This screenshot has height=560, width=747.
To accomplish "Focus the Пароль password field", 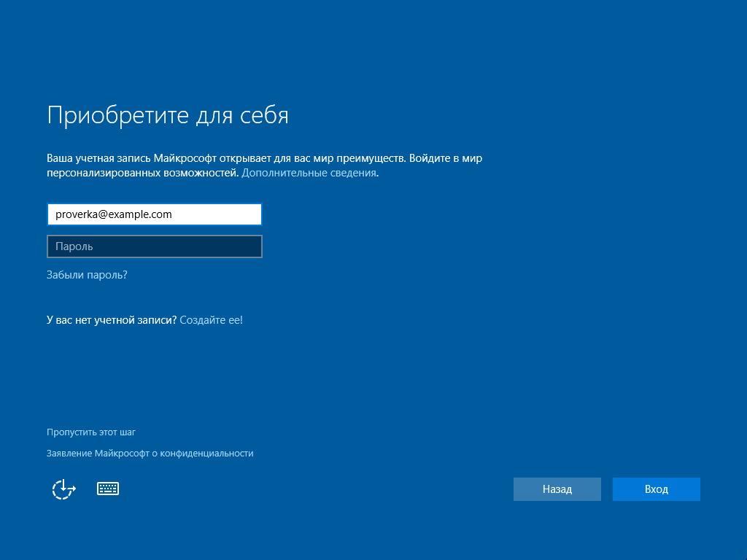I will [x=154, y=246].
